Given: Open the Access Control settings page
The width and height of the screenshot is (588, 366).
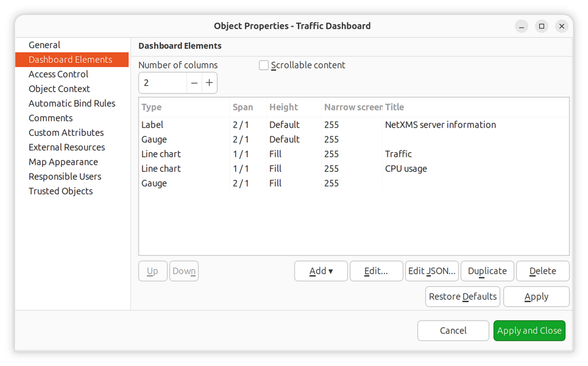Looking at the screenshot, I should tap(58, 74).
